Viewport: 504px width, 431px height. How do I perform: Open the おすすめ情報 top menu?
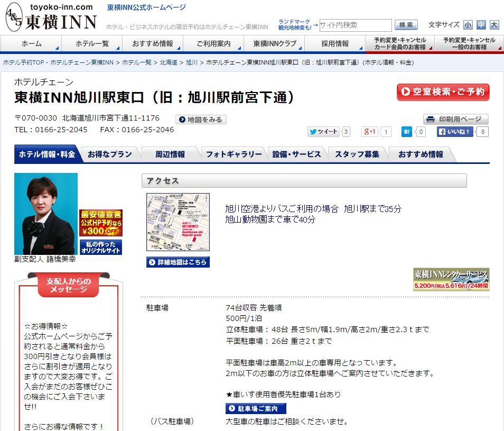click(153, 43)
